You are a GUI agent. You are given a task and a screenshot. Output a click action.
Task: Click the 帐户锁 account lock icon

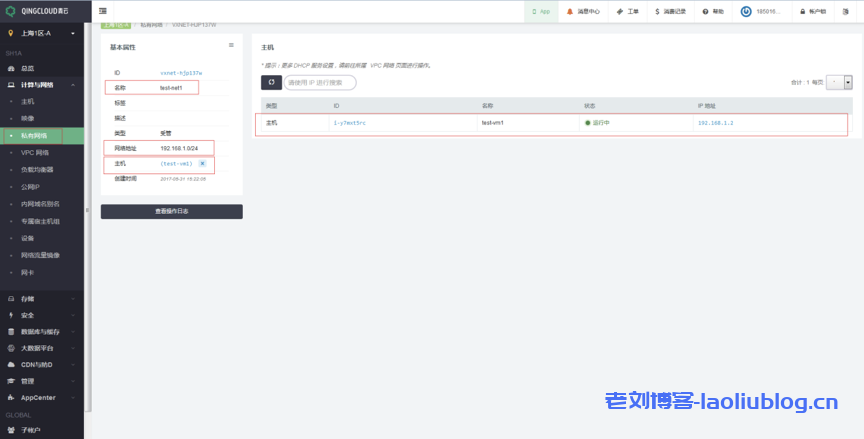pos(800,11)
